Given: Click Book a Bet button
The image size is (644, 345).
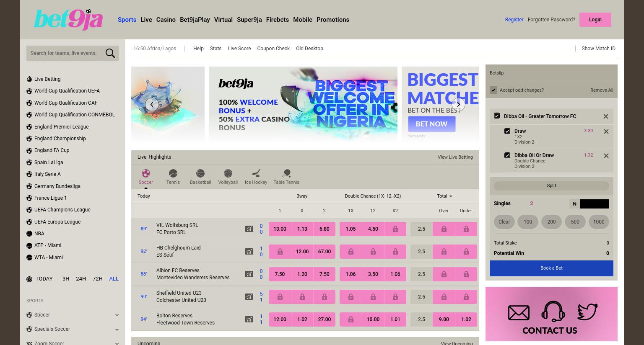Looking at the screenshot, I should [551, 268].
